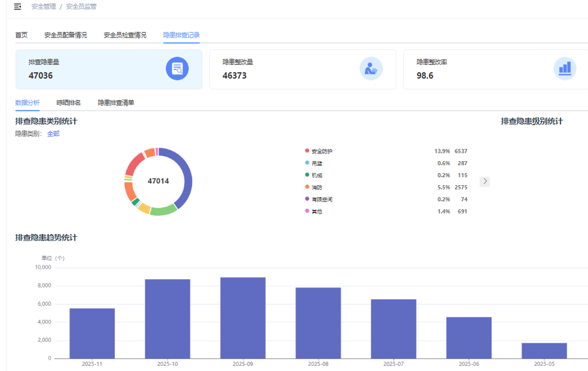Toggle the 消防 legend entry
The image size is (588, 371).
313,187
